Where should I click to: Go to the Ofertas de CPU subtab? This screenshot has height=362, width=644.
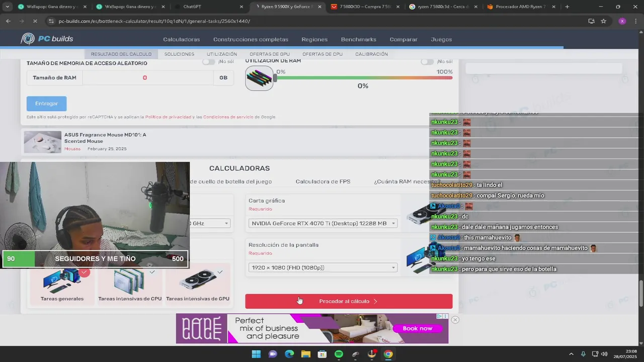[323, 54]
